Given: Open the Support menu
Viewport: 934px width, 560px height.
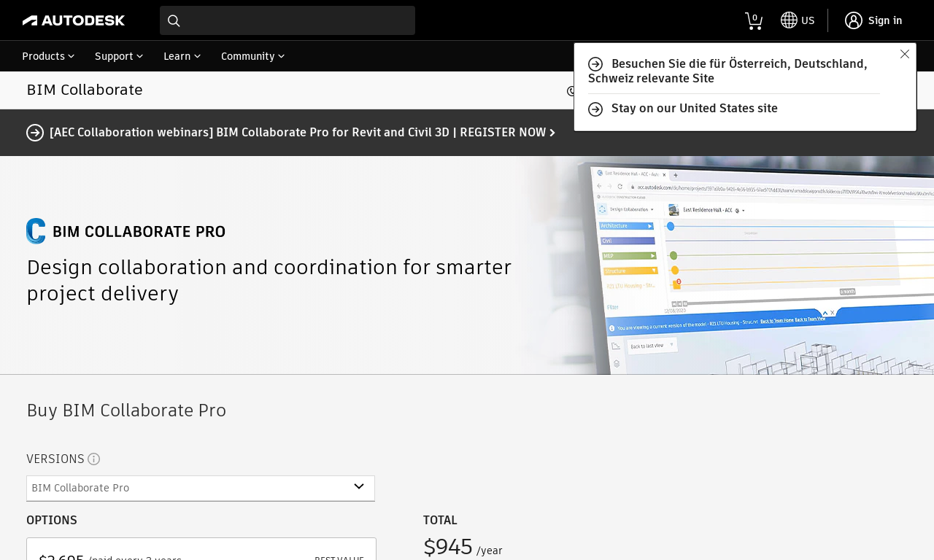Looking at the screenshot, I should 119,56.
